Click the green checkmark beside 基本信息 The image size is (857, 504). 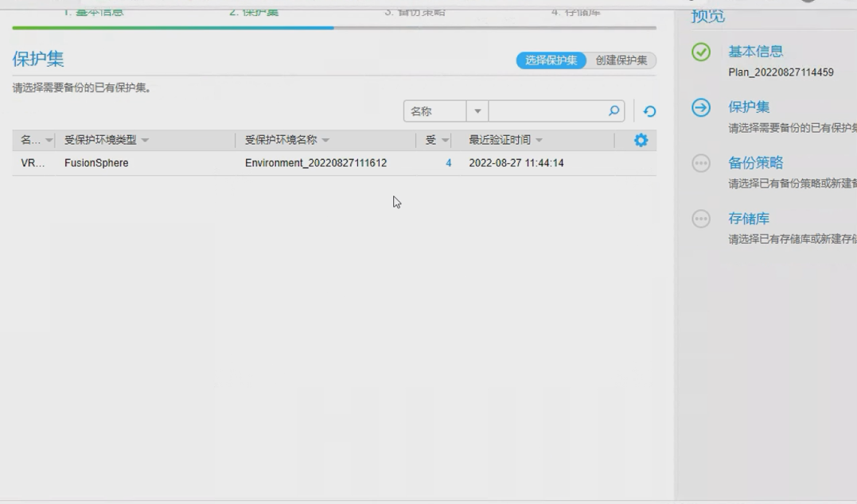[x=700, y=52]
